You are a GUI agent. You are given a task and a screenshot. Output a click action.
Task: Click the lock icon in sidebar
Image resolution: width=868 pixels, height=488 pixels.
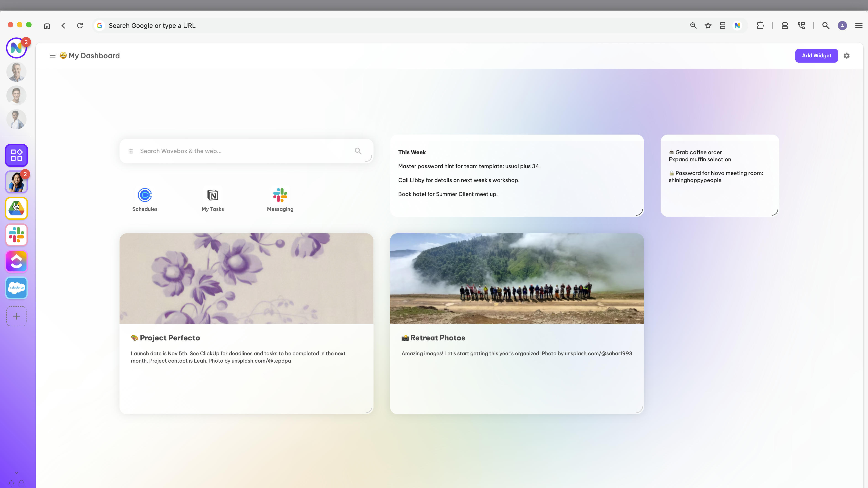21,483
